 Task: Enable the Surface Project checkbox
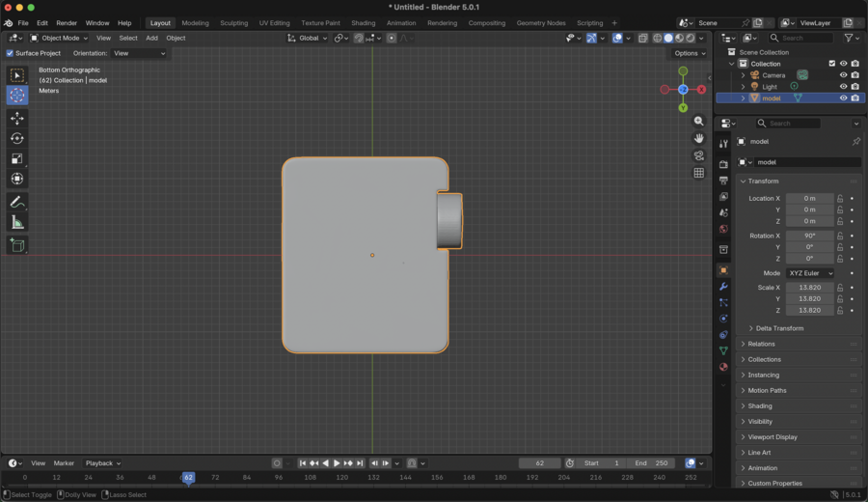pos(11,53)
